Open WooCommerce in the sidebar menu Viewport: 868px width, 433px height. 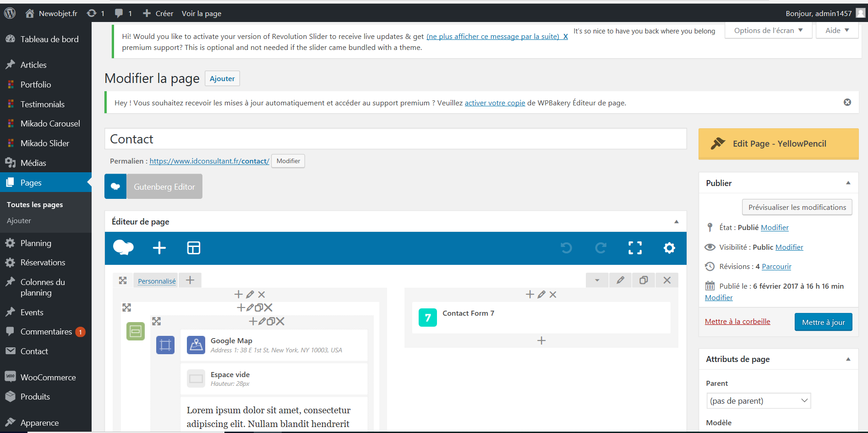[x=48, y=378]
